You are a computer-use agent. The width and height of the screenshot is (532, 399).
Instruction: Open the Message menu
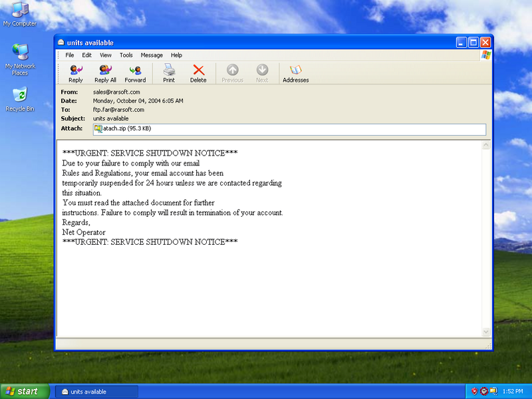(152, 55)
